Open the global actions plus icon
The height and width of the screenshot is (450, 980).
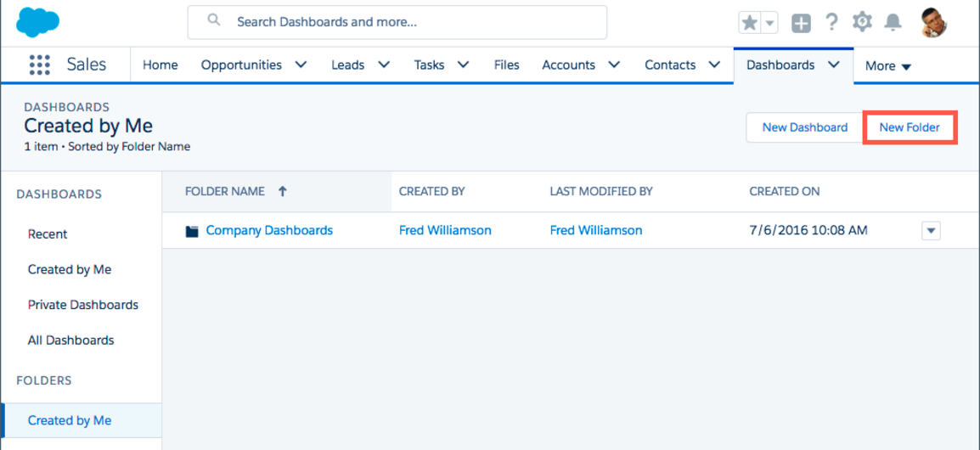(x=801, y=23)
